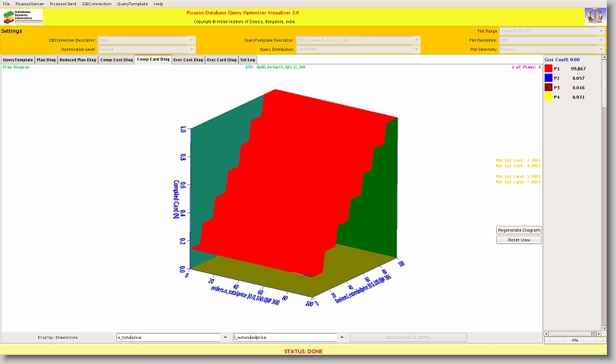Image resolution: width=616 pixels, height=364 pixels.
Task: Switch to the Plan Diag tab
Action: click(x=46, y=59)
